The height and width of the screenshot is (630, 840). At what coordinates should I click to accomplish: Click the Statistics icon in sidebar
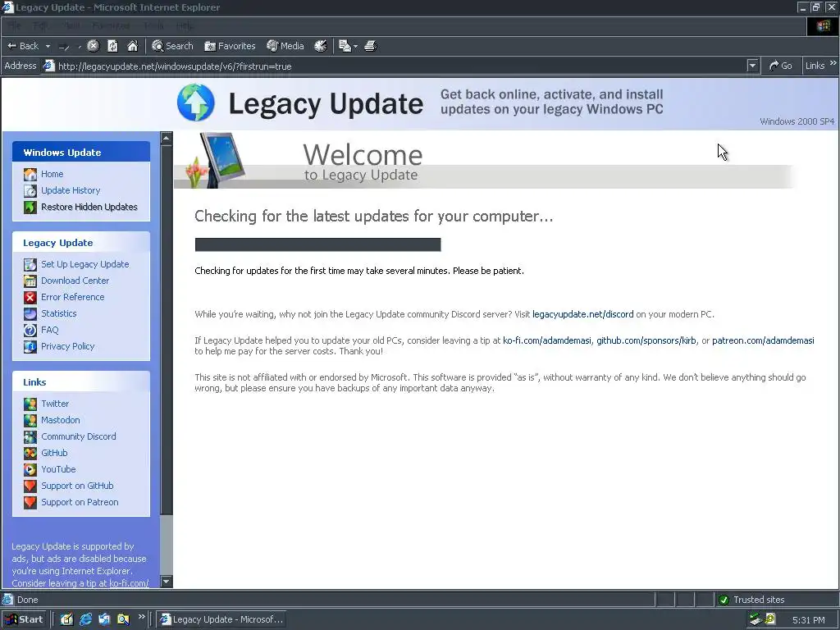(30, 313)
